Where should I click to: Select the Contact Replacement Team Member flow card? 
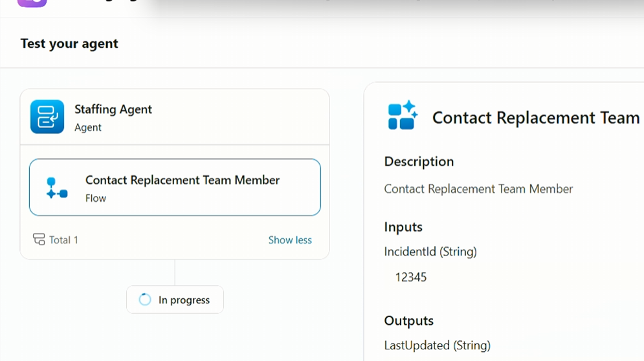[x=175, y=187]
